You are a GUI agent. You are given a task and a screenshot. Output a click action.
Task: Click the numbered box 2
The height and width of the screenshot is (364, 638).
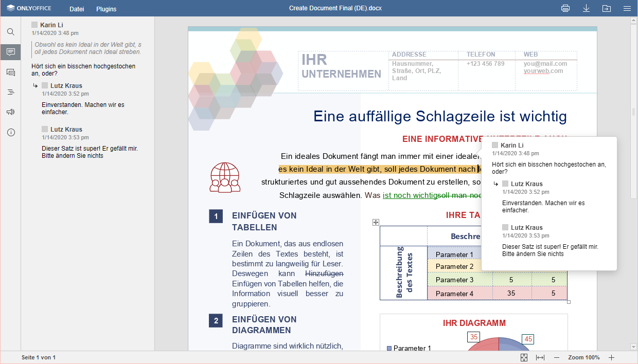tap(216, 321)
